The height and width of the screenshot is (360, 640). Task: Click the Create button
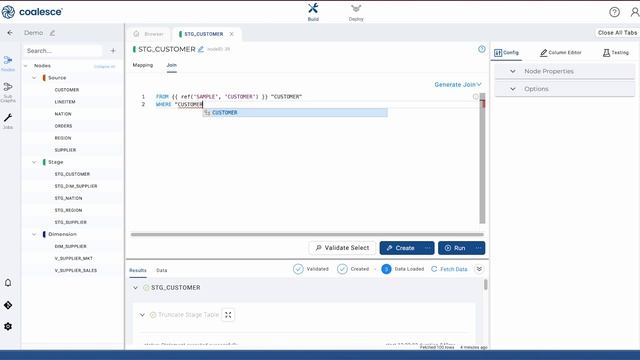coord(400,248)
